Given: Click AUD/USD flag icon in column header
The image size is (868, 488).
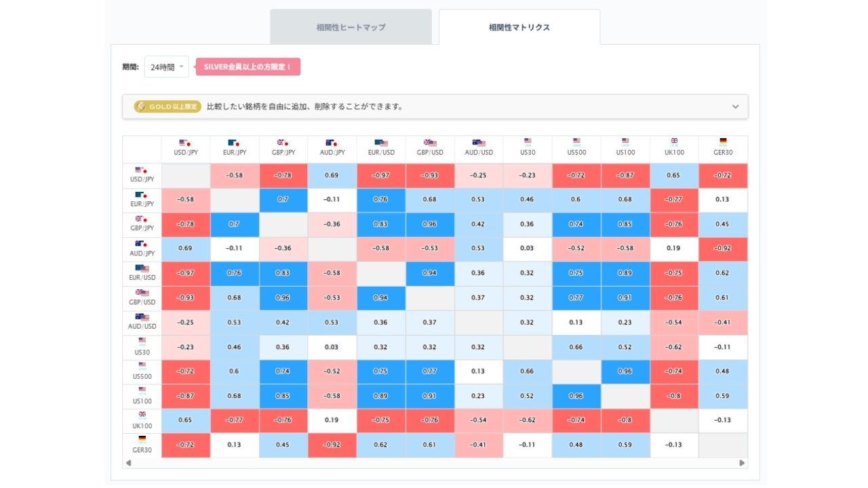Looking at the screenshot, I should tap(479, 143).
